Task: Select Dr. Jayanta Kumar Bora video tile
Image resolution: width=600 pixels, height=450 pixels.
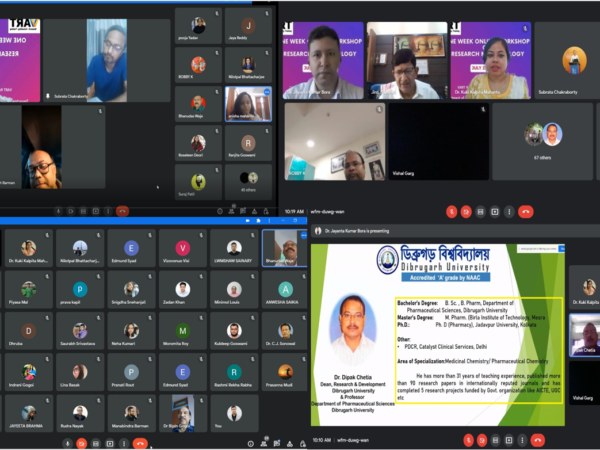Action: pyautogui.click(x=323, y=60)
